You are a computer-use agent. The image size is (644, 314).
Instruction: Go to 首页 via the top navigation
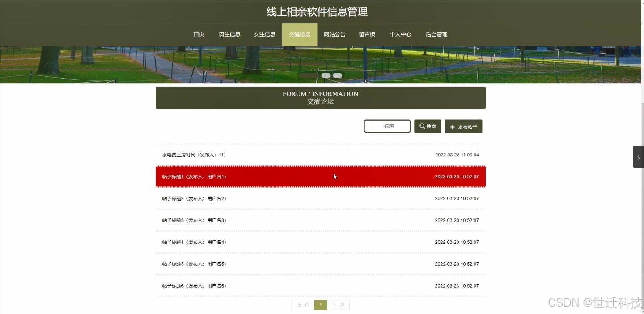click(199, 34)
